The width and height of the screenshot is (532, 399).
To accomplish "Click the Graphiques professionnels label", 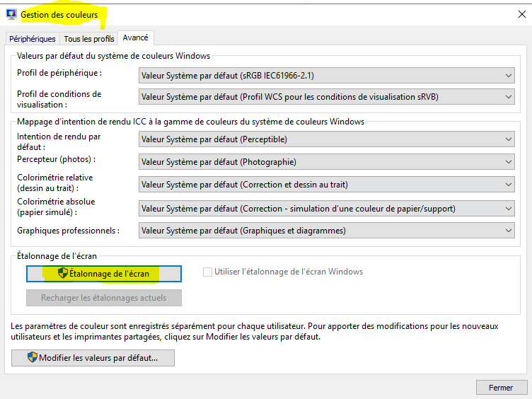I will point(68,231).
